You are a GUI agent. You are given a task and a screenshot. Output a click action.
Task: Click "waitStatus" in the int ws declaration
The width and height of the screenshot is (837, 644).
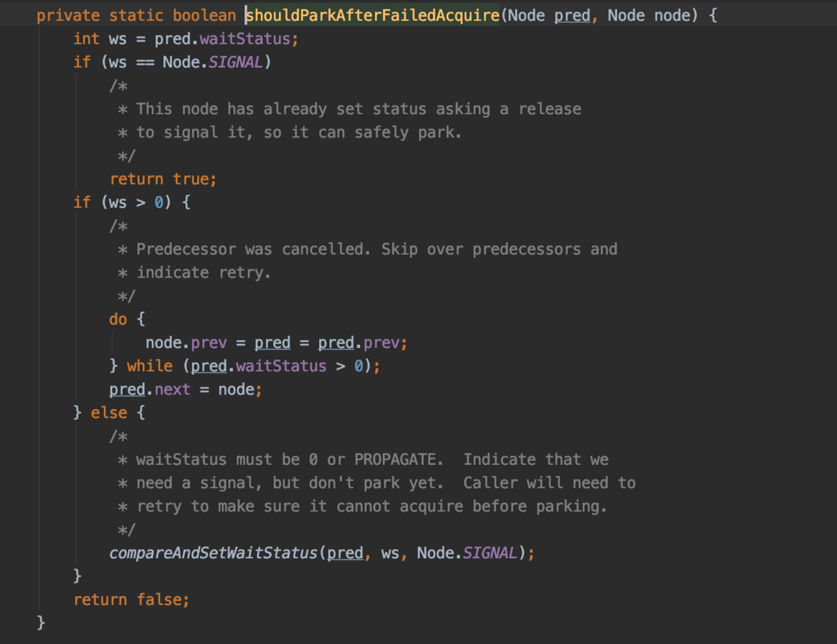[245, 39]
